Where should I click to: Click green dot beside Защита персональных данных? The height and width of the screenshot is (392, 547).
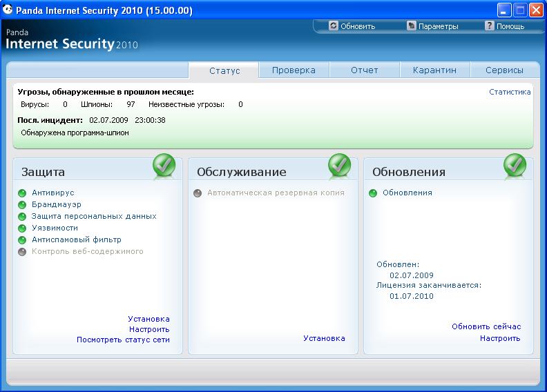(x=22, y=217)
